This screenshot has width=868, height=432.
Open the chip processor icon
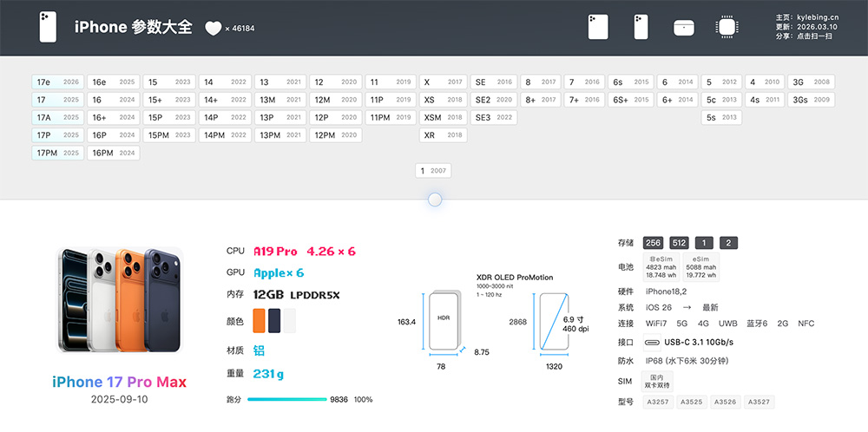pos(726,27)
